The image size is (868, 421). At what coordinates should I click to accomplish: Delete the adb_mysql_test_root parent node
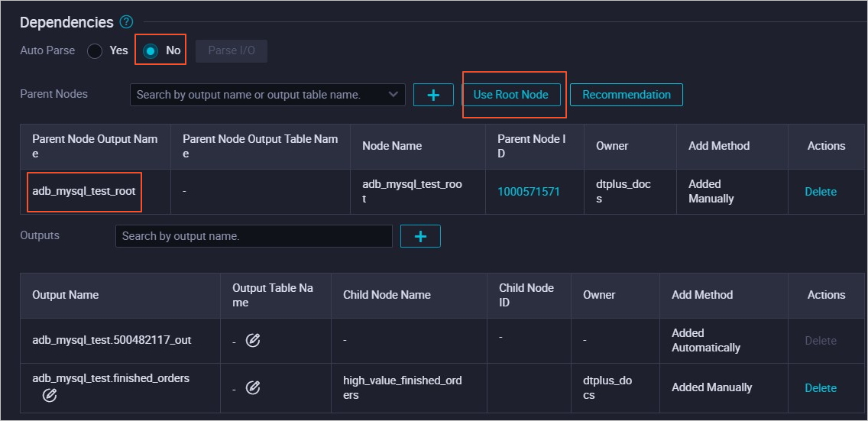821,192
